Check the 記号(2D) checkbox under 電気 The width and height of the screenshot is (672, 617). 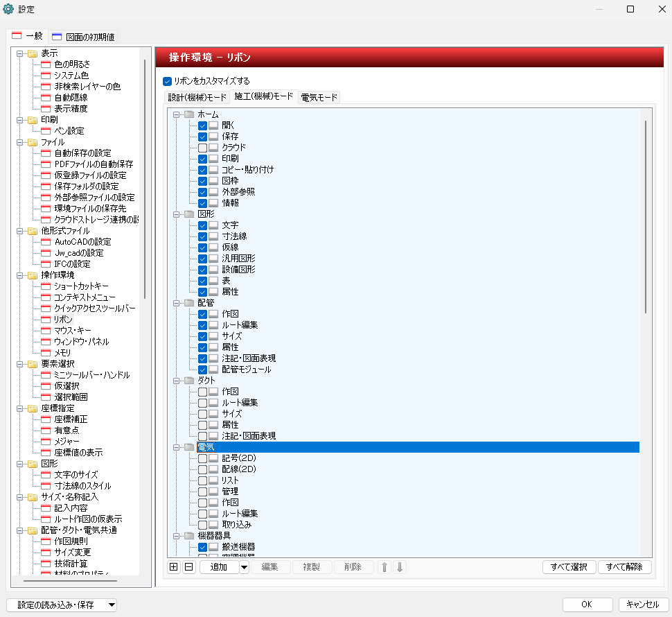click(202, 458)
